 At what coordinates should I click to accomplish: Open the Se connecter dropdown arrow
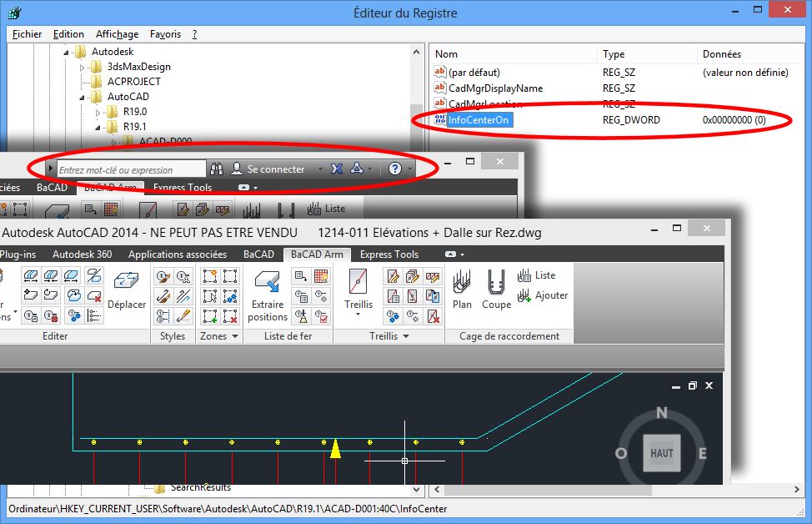(x=320, y=169)
